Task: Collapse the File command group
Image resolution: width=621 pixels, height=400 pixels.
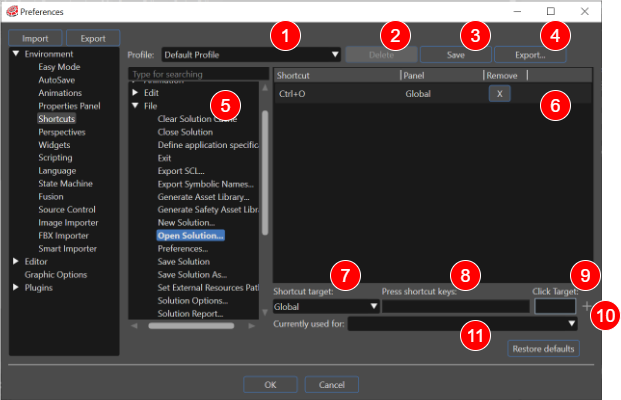Action: [135, 106]
